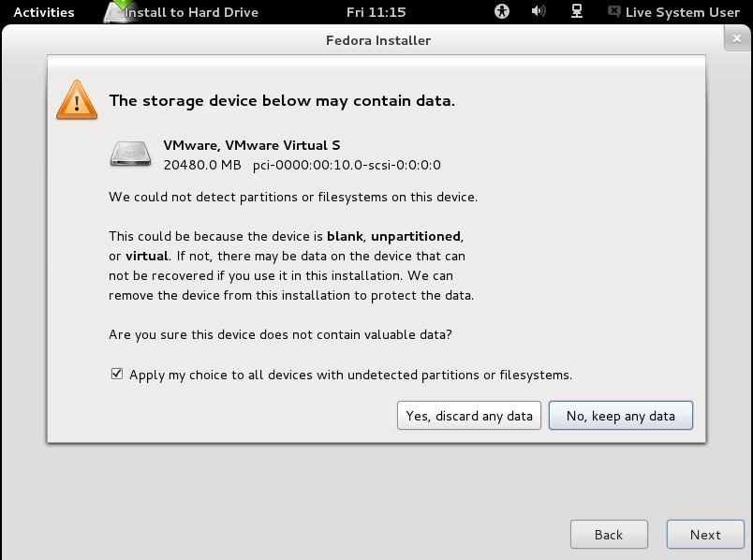Choose No, keep any data
This screenshot has width=753, height=560.
tap(620, 416)
